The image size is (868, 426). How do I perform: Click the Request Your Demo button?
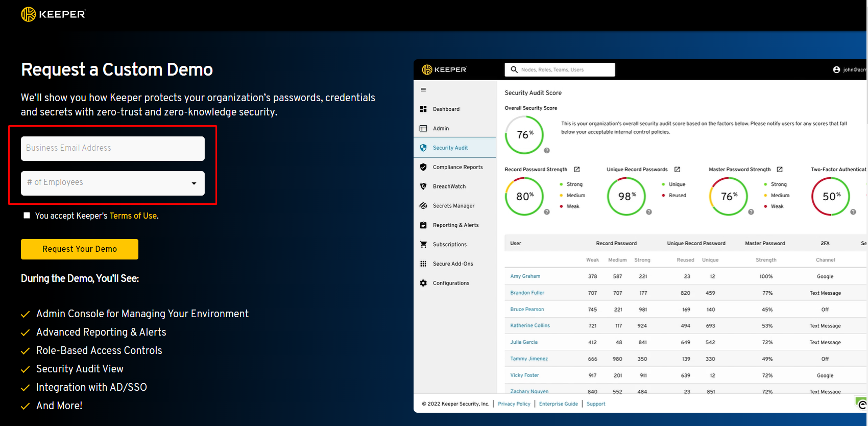[80, 249]
